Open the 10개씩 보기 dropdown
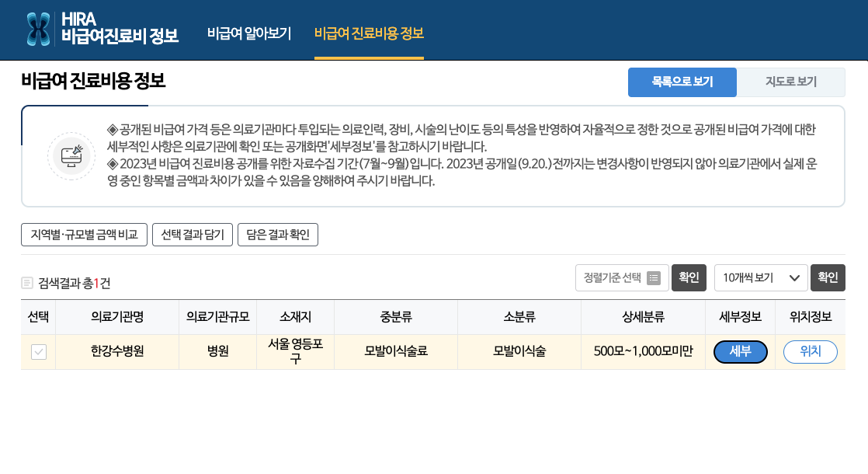The width and height of the screenshot is (868, 474). [760, 278]
